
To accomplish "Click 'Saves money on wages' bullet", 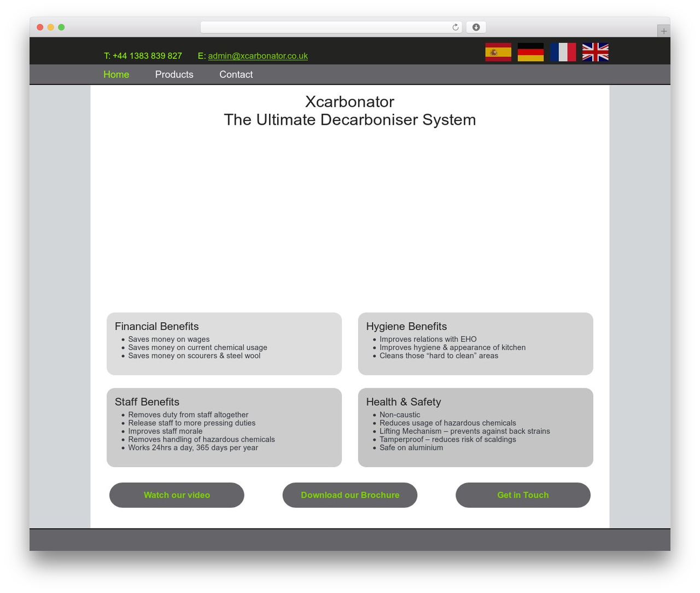I will tap(169, 339).
